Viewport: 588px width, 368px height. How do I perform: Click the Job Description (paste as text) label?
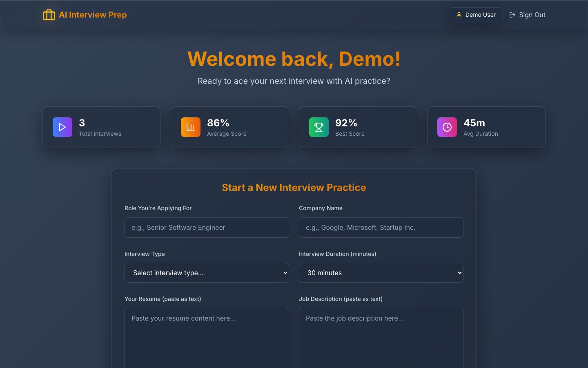click(x=341, y=299)
